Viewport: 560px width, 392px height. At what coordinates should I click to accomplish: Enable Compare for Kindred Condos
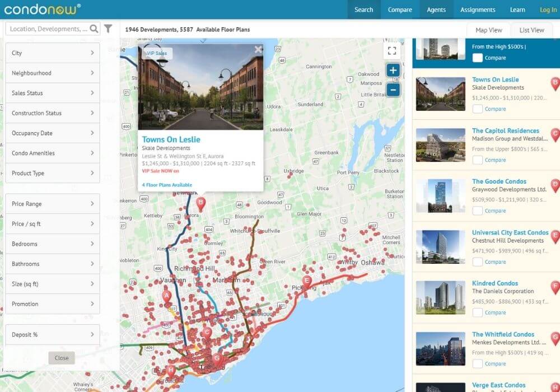click(x=477, y=312)
